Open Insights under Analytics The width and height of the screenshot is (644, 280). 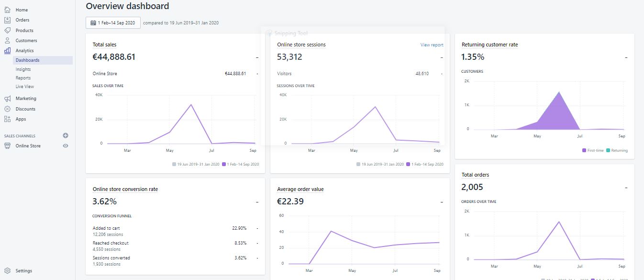point(23,69)
